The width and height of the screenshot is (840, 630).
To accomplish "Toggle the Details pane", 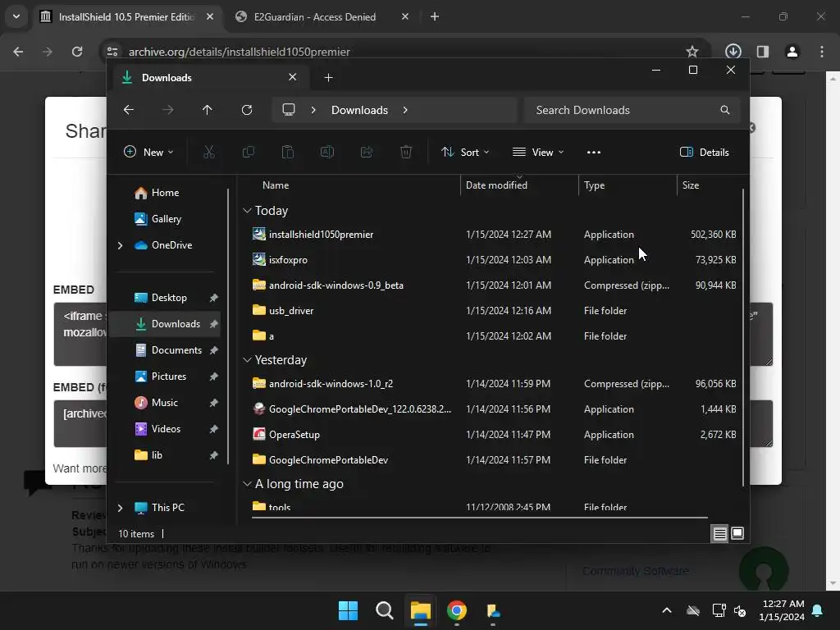I will point(704,152).
